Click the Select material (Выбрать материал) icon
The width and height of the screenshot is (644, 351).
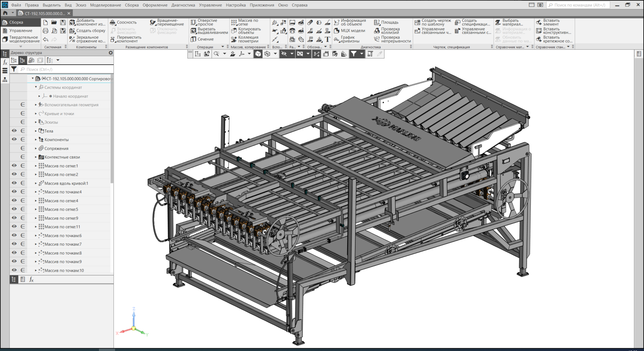pos(498,22)
